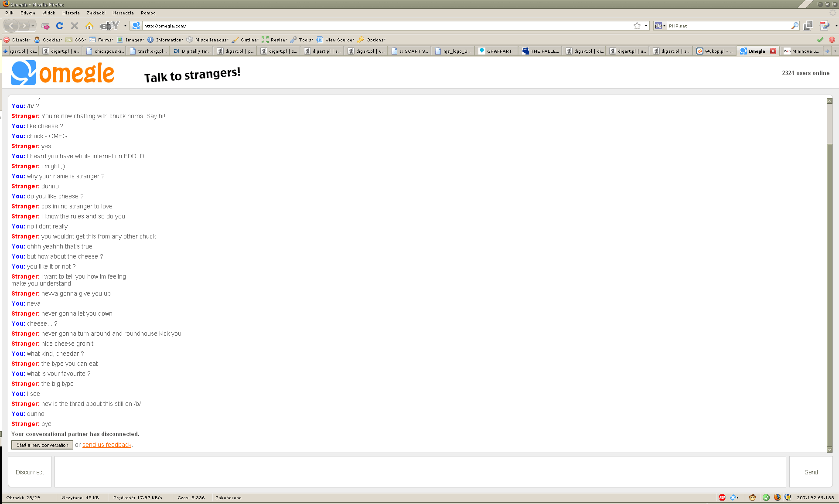Viewport: 839px width, 504px height.
Task: Open the list all tabs dropdown
Action: coord(835,51)
